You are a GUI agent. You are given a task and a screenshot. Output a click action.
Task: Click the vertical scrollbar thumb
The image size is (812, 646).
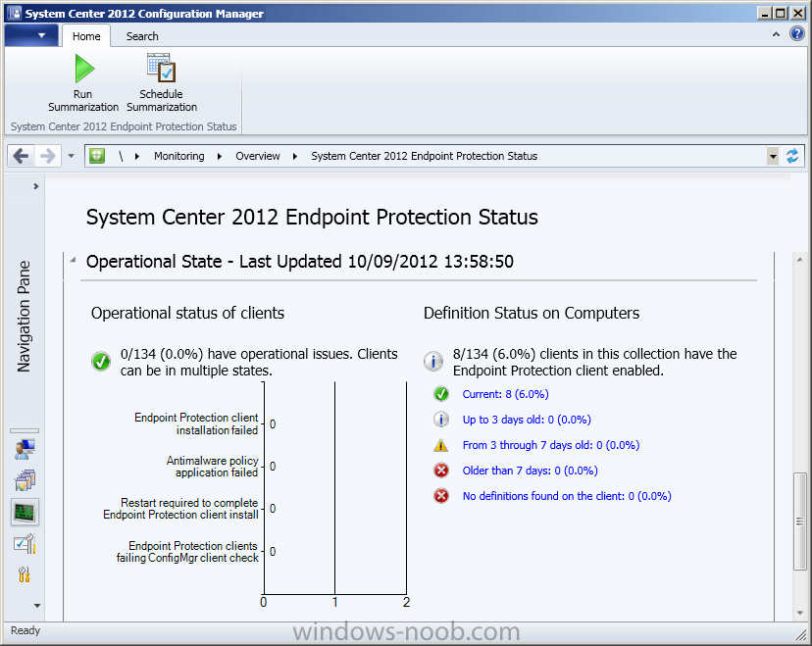tap(800, 522)
